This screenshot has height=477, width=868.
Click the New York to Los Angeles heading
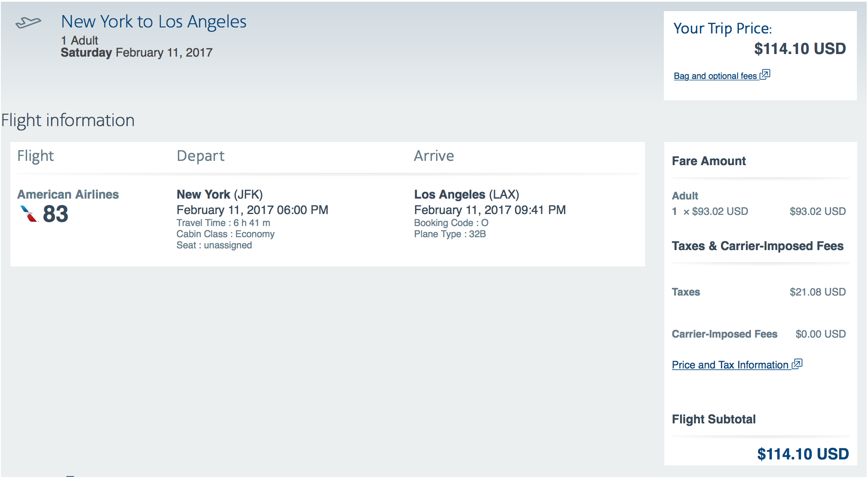[x=154, y=21]
